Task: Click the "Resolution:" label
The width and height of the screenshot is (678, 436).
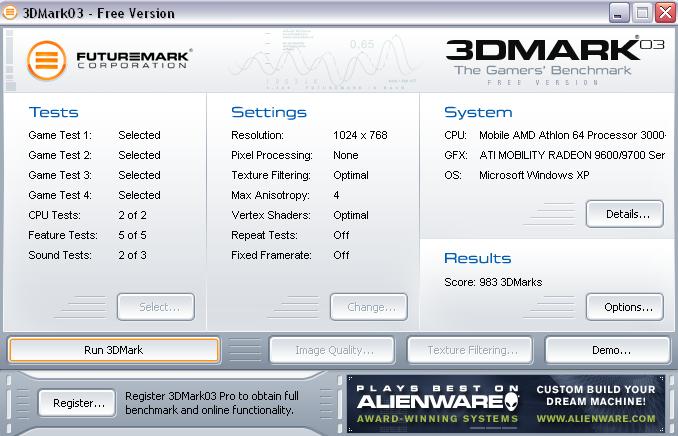Action: 257,135
